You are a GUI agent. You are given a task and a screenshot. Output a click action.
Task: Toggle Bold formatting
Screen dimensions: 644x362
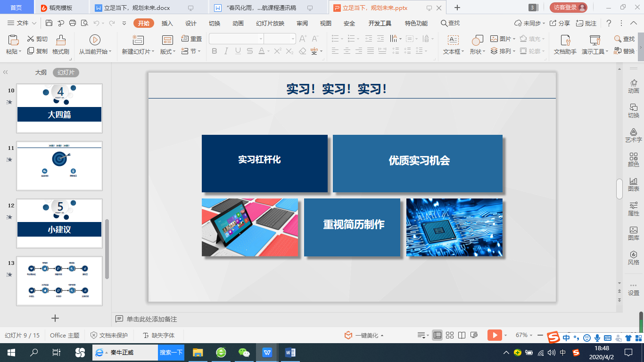point(215,51)
